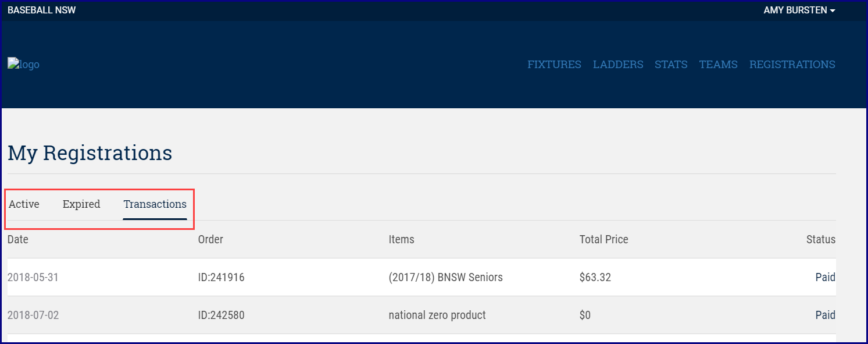Navigate to the Teams page
Screen dimensions: 868x344
click(718, 65)
